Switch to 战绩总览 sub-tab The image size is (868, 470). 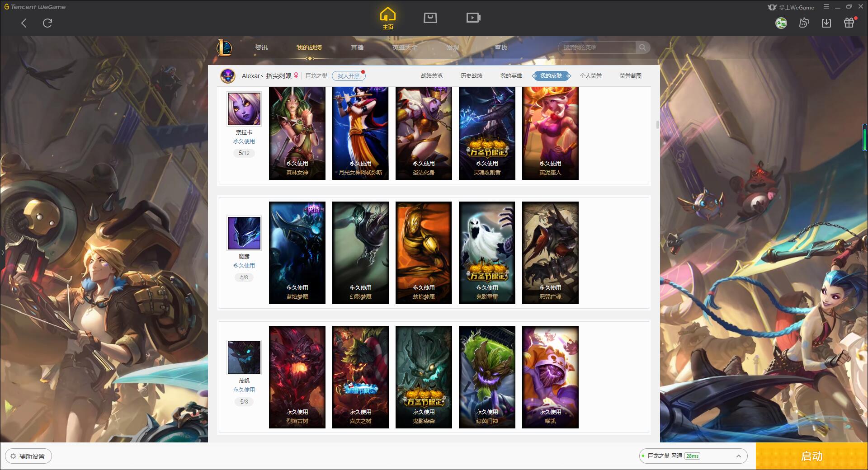432,76
